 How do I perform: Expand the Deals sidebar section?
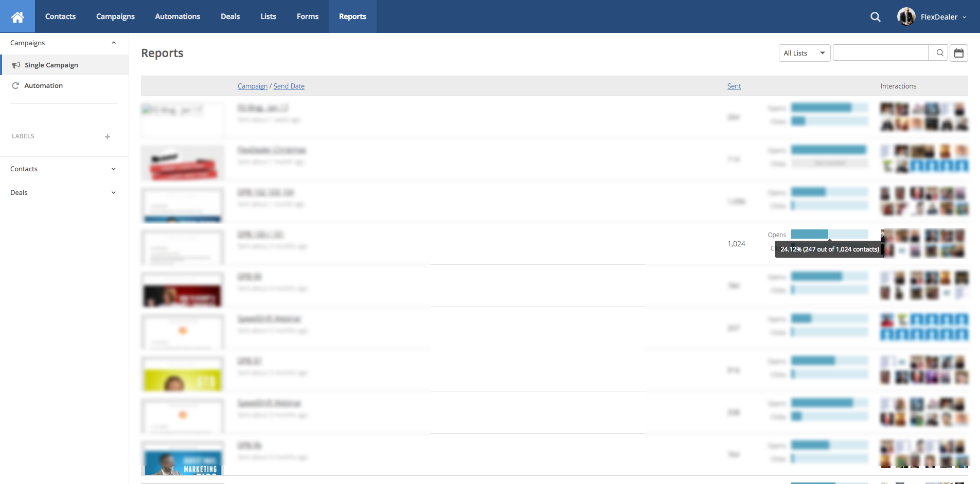[x=114, y=193]
